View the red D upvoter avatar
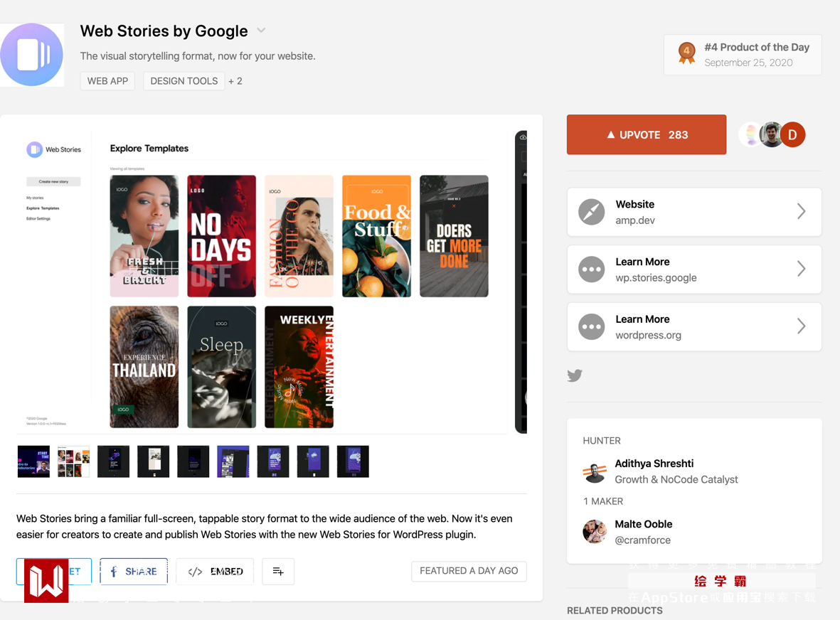 (792, 134)
